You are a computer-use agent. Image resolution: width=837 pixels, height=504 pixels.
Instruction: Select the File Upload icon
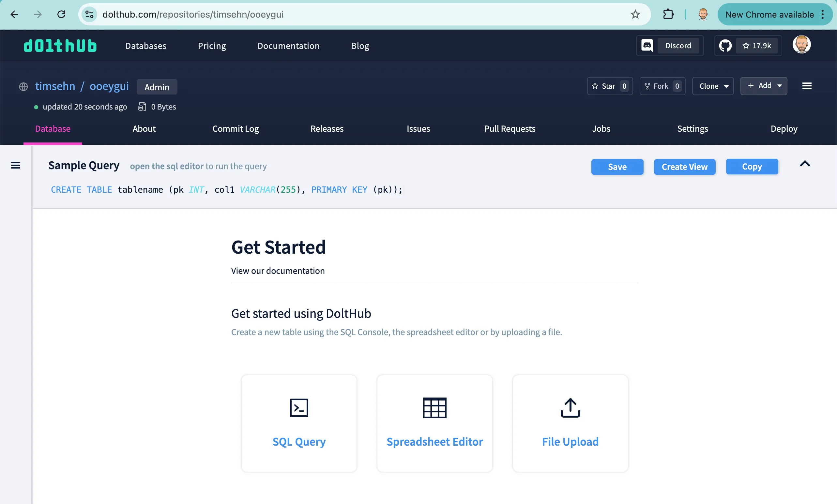point(570,408)
